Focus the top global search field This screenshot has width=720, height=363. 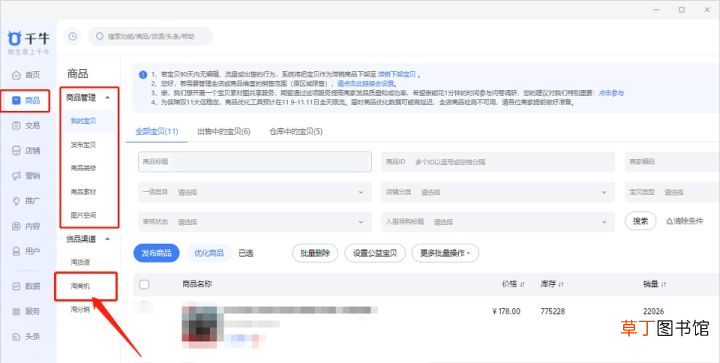(151, 36)
